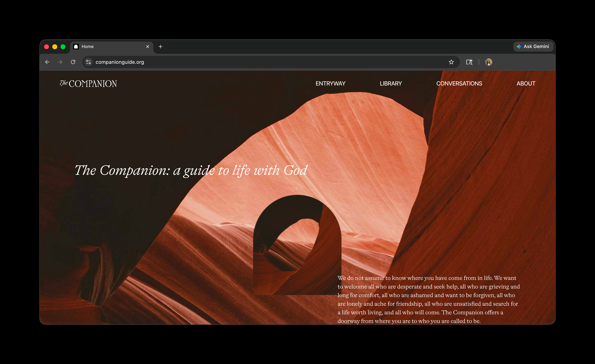Select the hero heading text
Screen dimensions: 595x364
pos(192,170)
